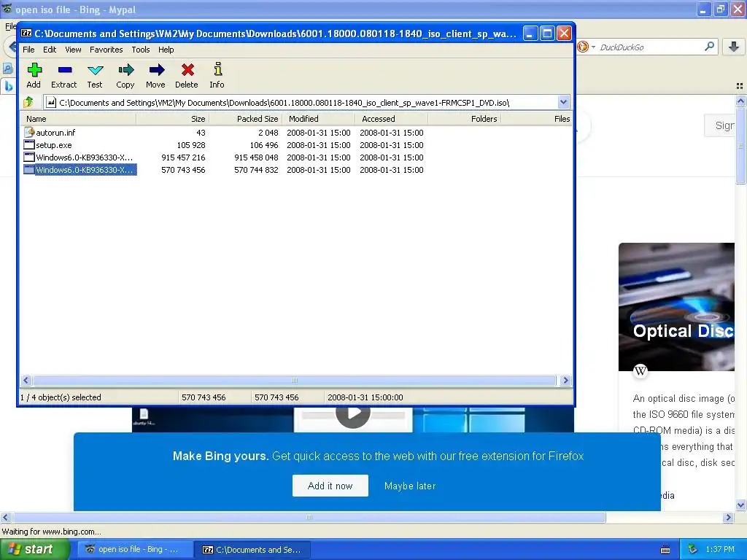747x560 pixels.
Task: Select the setup.exe file name
Action: 54,145
